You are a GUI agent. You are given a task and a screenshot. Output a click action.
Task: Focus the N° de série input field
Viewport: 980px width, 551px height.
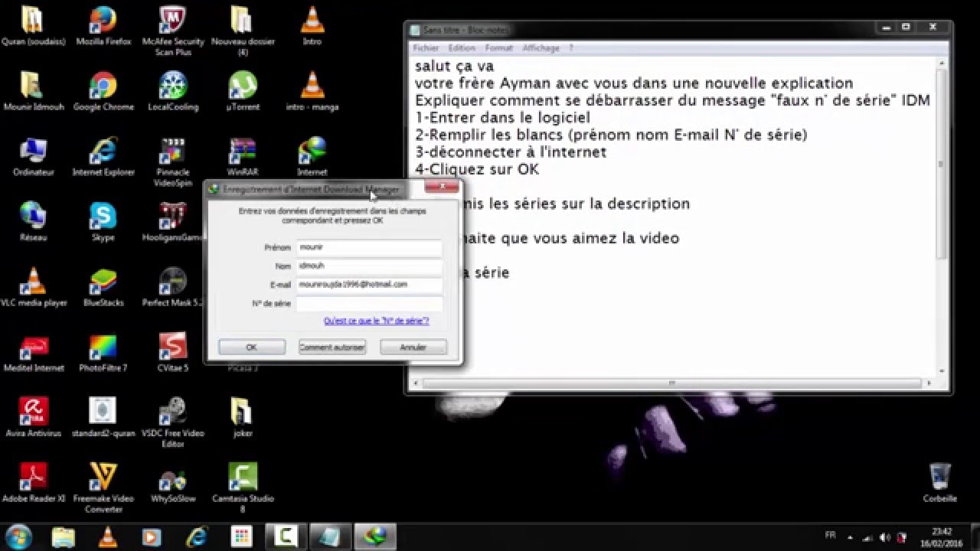369,304
